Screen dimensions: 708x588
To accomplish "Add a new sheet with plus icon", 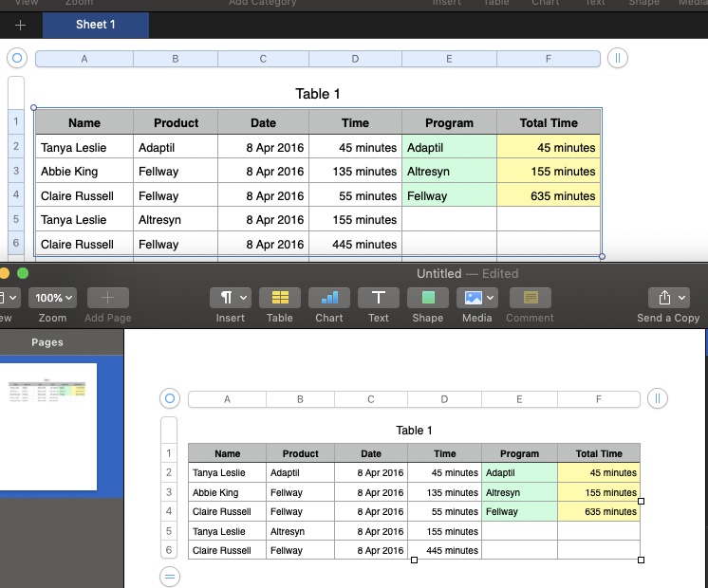I will point(21,25).
